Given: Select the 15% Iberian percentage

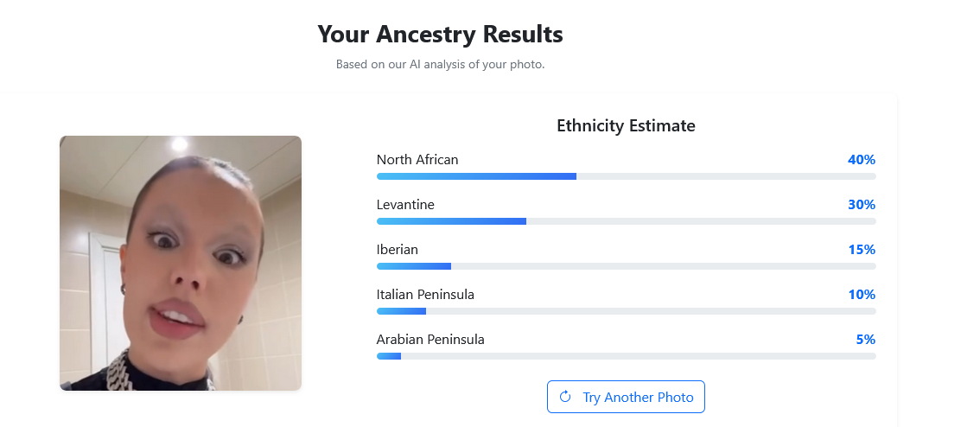Looking at the screenshot, I should (862, 250).
